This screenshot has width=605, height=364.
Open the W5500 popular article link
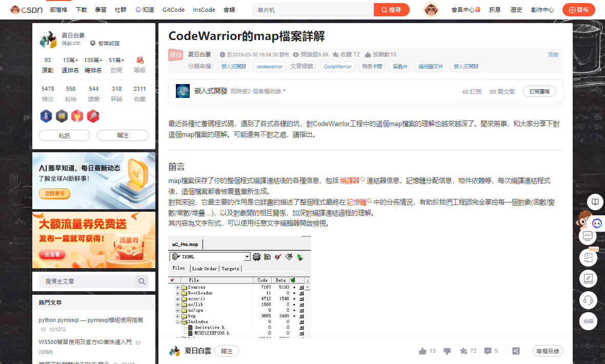click(x=85, y=342)
